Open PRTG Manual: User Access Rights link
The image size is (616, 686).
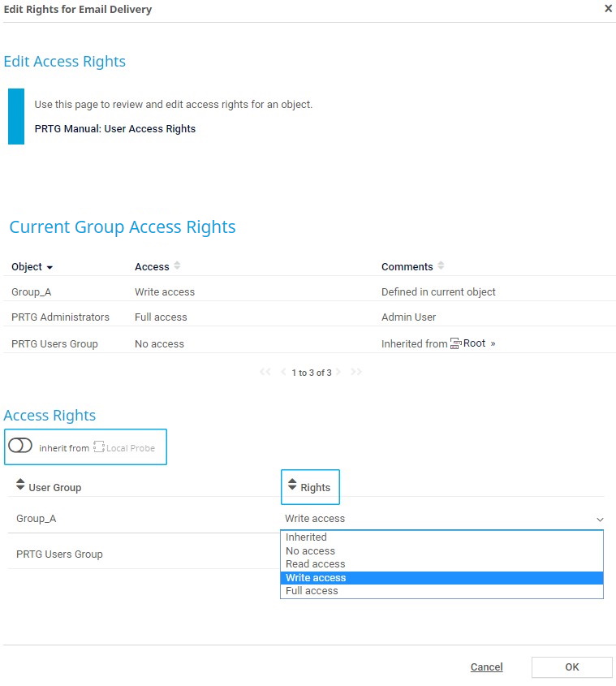114,128
